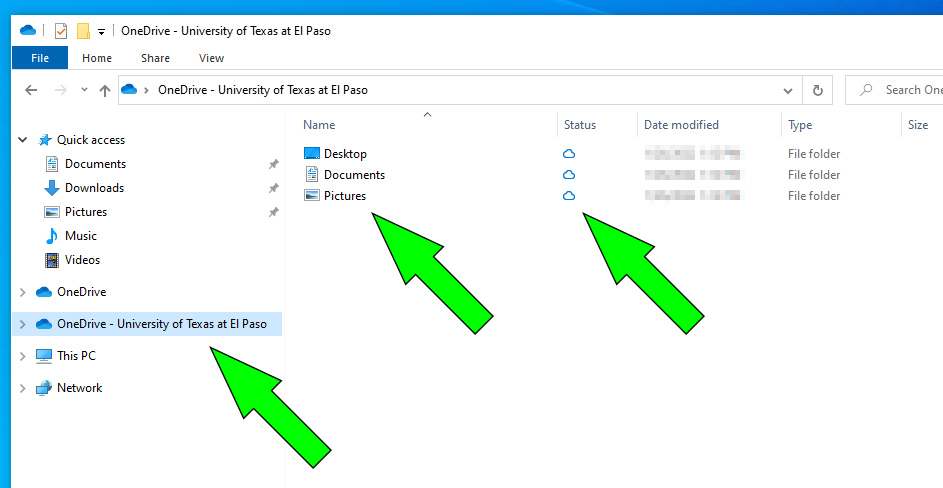Open Music in Quick access
Image resolution: width=943 pixels, height=488 pixels.
click(x=81, y=236)
